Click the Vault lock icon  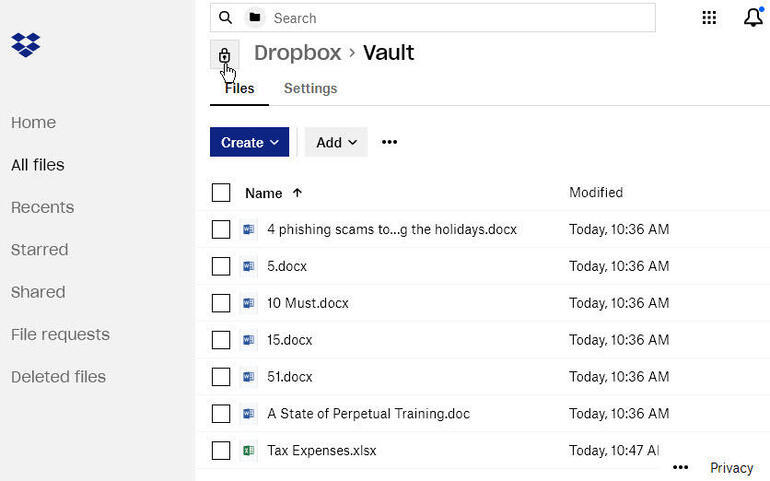click(x=224, y=55)
